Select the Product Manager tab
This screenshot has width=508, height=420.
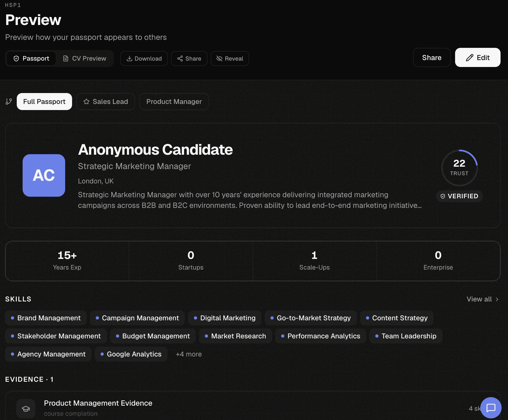coord(174,102)
